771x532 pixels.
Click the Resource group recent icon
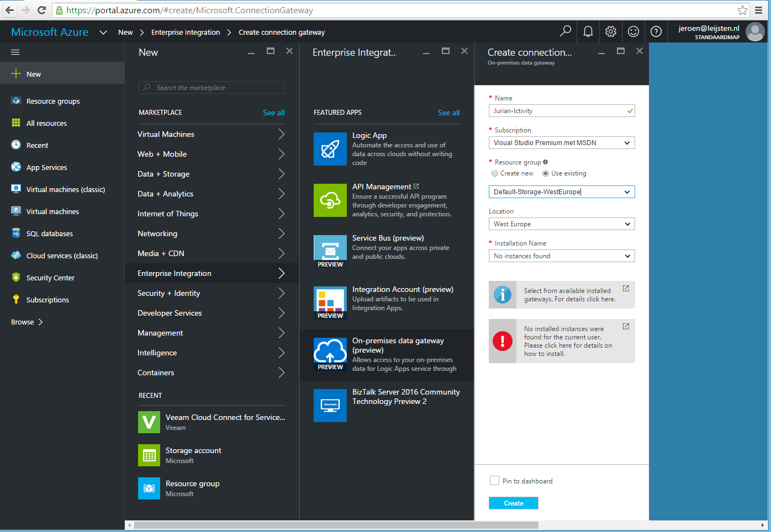[149, 488]
